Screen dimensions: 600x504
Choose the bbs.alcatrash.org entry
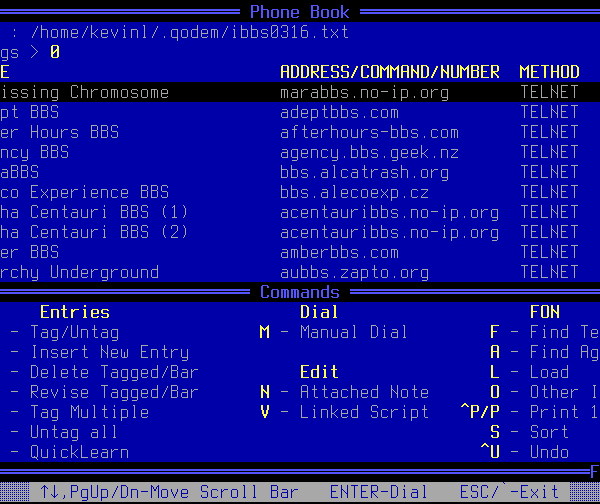(364, 172)
